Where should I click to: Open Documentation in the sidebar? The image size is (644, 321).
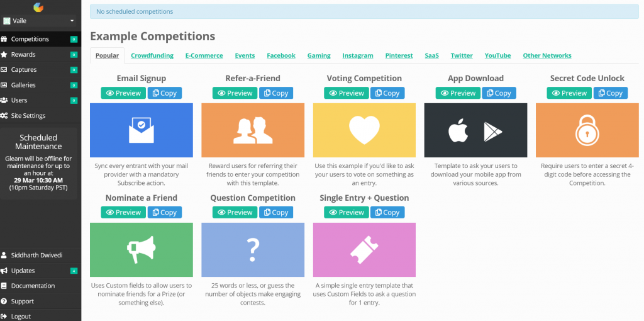(33, 286)
